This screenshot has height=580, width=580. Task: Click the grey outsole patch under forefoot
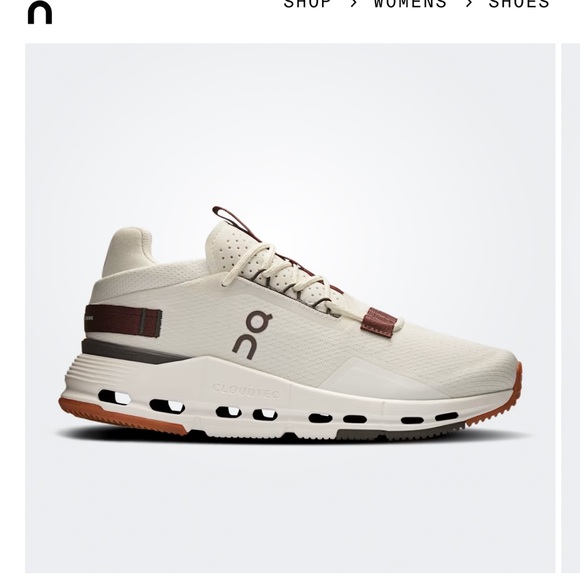[x=399, y=431]
